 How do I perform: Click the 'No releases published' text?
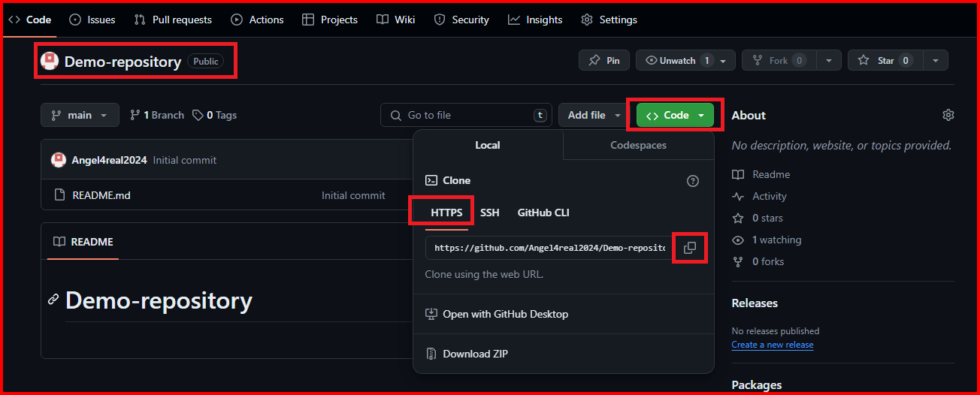(x=776, y=331)
